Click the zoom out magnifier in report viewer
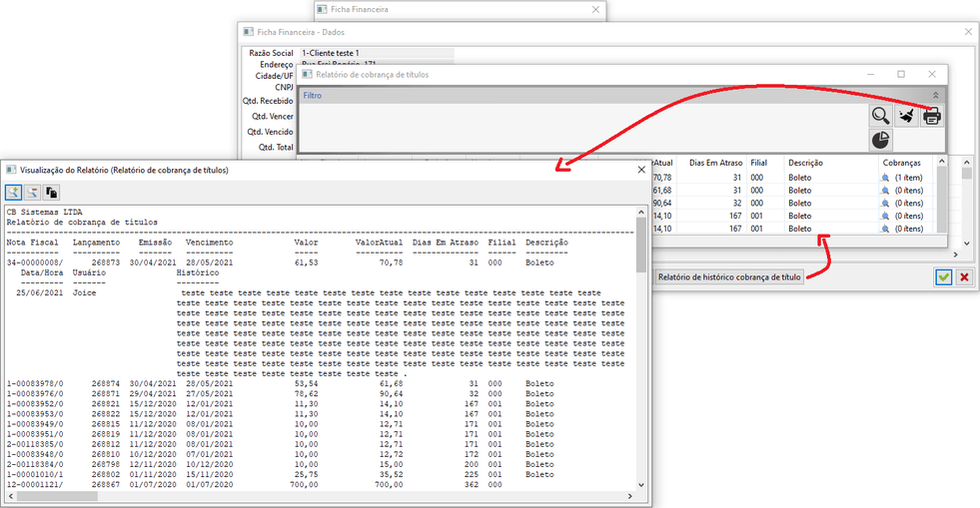Image resolution: width=980 pixels, height=508 pixels. coord(33,193)
